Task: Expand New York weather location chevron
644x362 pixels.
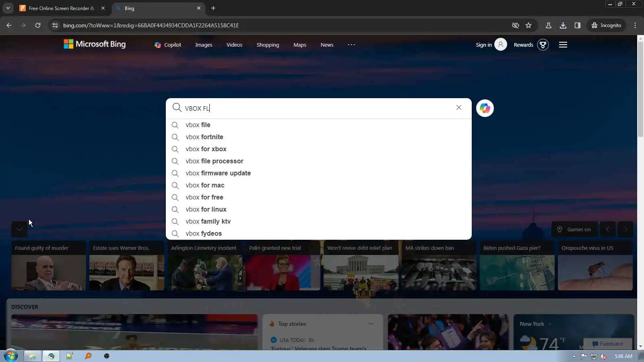Action: tap(550, 324)
